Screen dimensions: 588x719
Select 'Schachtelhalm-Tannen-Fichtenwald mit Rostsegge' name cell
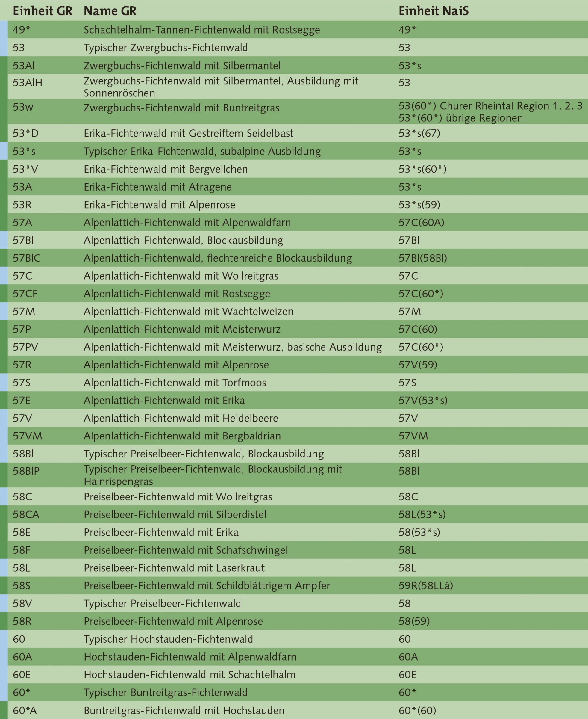point(202,30)
